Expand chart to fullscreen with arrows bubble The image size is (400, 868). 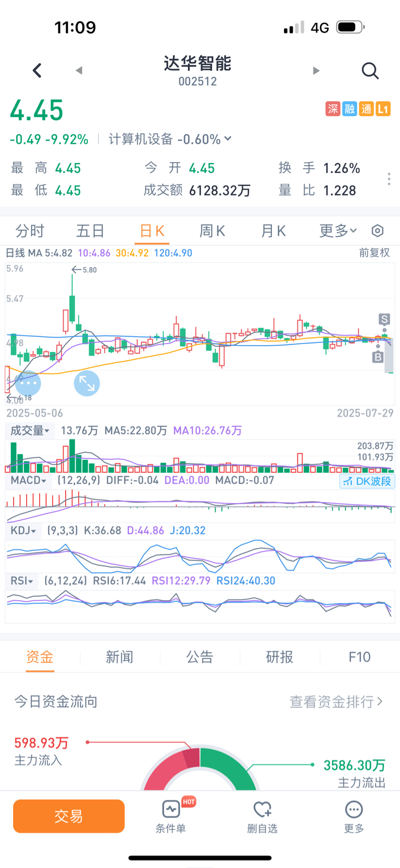tap(87, 383)
